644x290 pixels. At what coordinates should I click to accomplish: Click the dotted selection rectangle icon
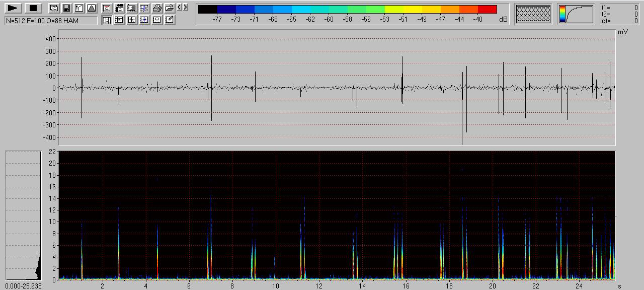click(131, 8)
